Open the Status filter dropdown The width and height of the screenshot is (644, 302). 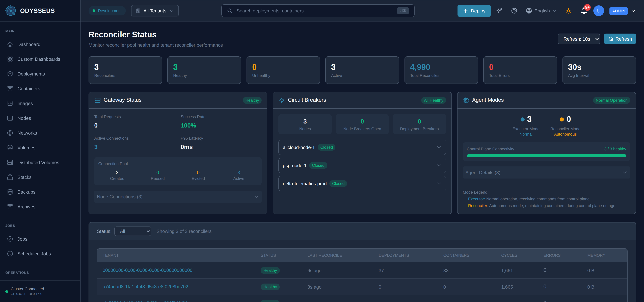point(133,231)
